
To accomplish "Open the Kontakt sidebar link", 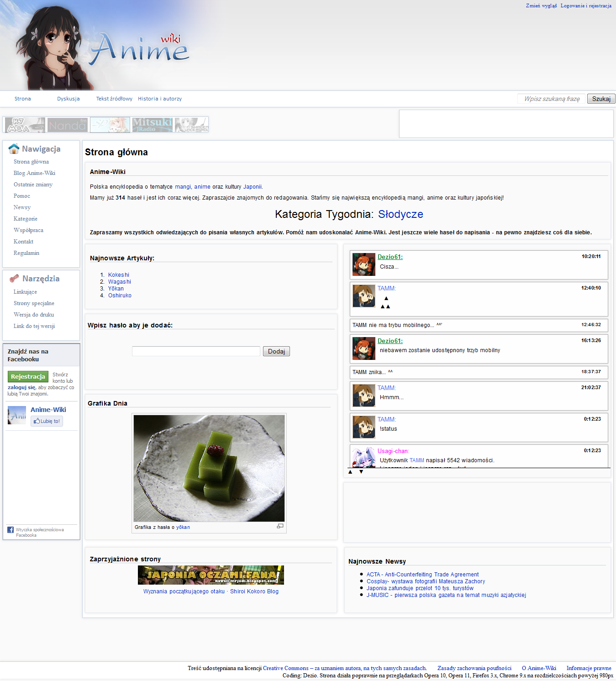I will (x=23, y=242).
